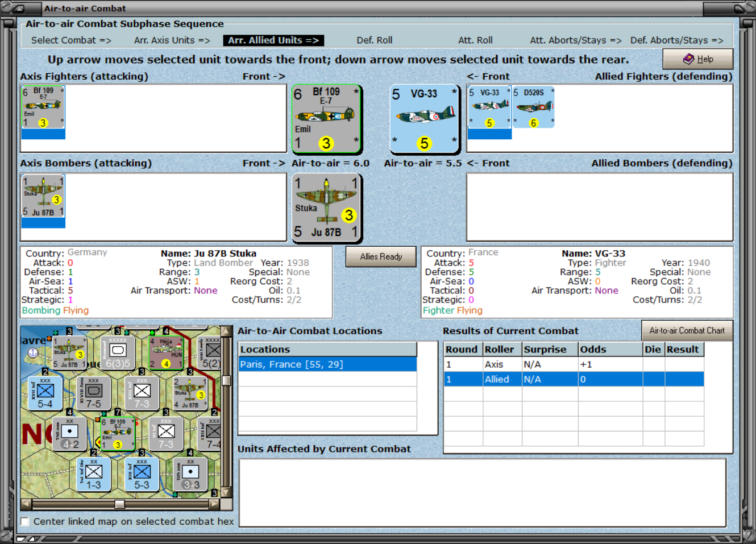
Task: Enable Center linked map on selected combat hex
Action: [25, 521]
